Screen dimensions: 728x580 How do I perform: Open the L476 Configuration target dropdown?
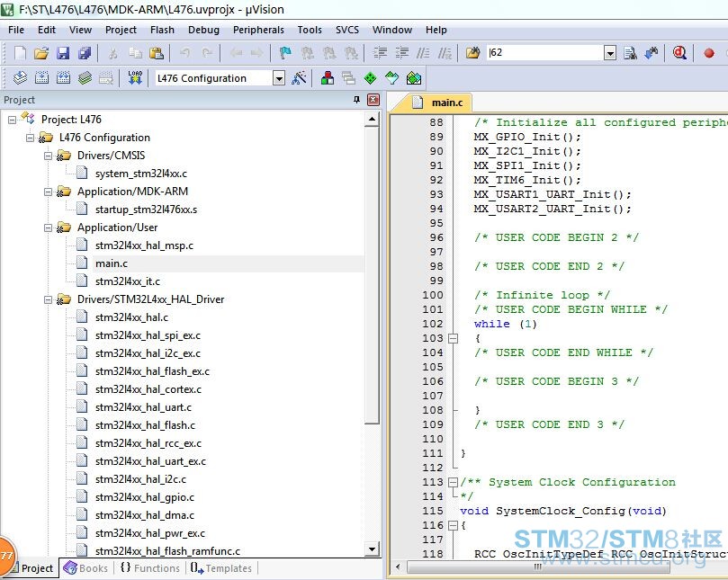click(x=279, y=78)
